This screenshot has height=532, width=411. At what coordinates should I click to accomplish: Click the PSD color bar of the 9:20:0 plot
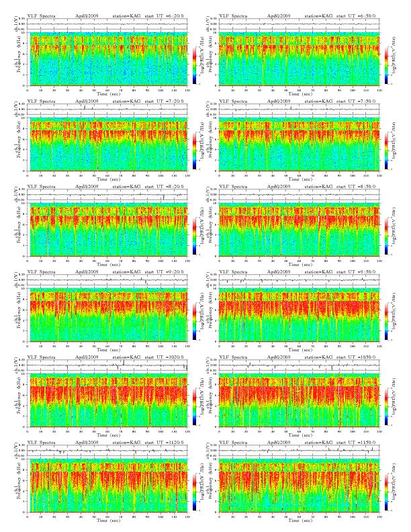194,321
